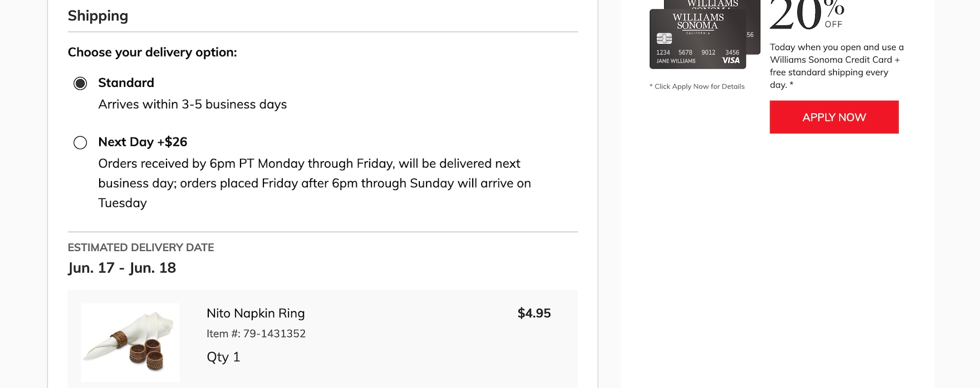Screen dimensions: 980x388
Task: Click the item number 79-1431352
Action: [x=256, y=334]
